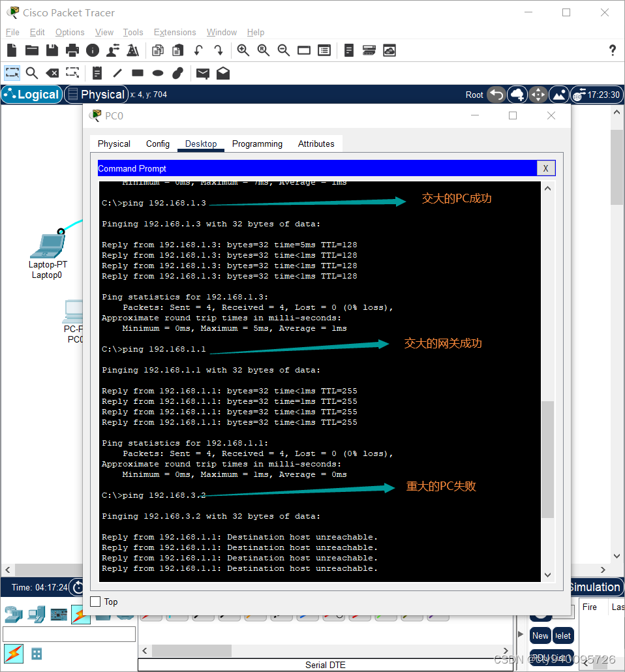Open a file with the folder icon
This screenshot has height=672, width=625.
coord(32,51)
